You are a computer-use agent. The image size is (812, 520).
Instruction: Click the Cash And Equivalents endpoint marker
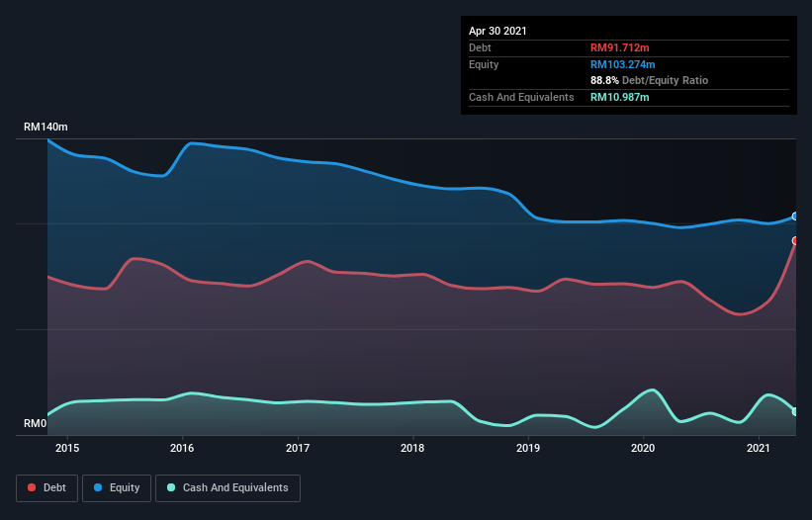pos(795,412)
